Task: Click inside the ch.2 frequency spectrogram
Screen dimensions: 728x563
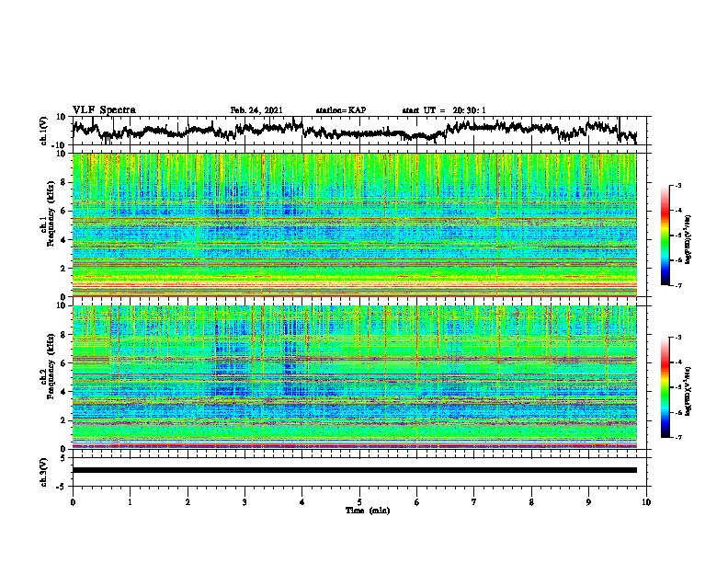Action: [354, 377]
